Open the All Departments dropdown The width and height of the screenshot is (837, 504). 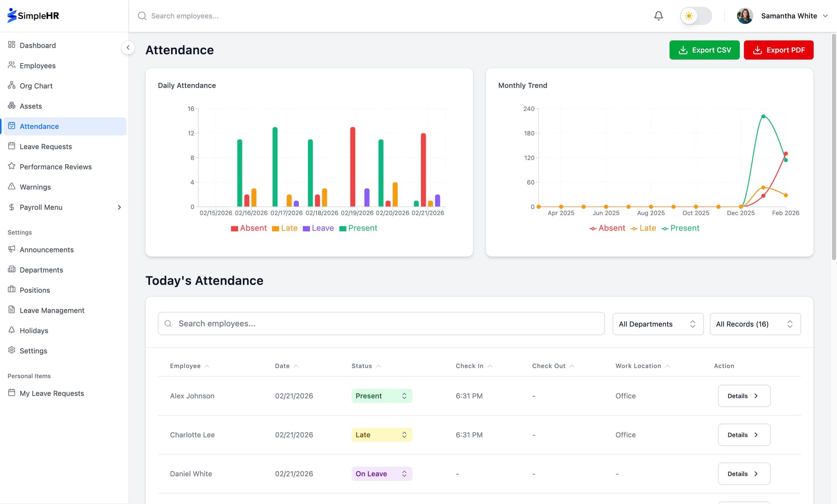pyautogui.click(x=658, y=324)
